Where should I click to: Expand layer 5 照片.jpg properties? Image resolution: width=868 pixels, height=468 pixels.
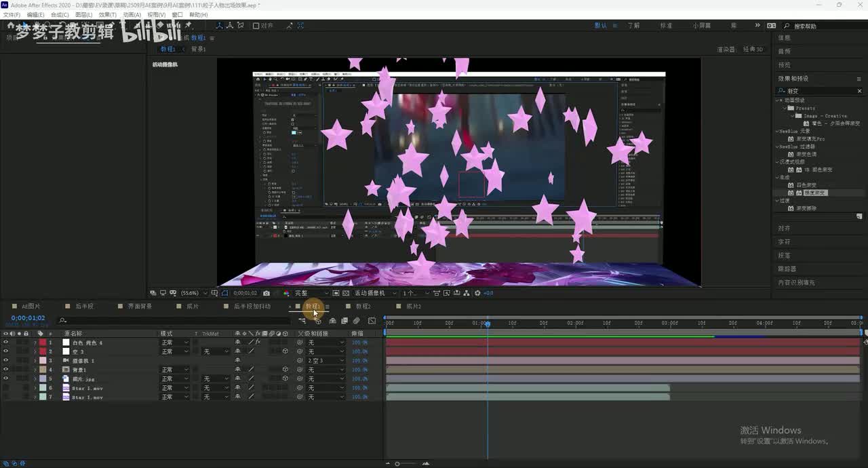tap(35, 378)
